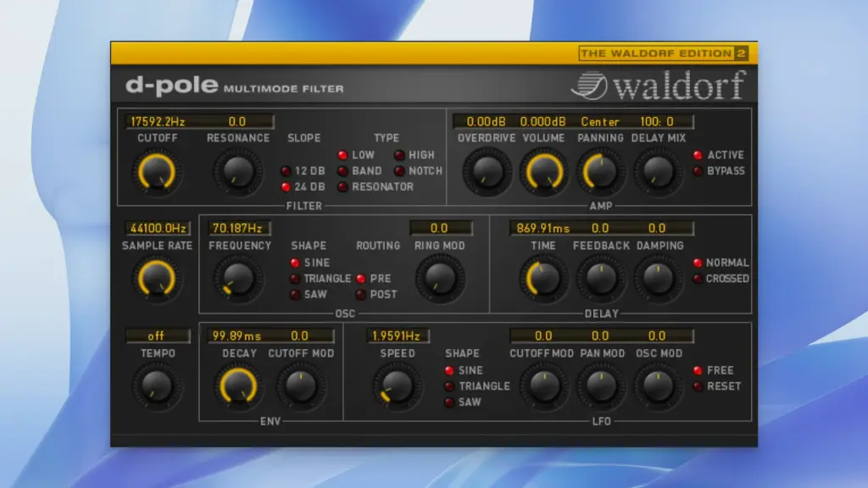Set filter type to Notch
The height and width of the screenshot is (488, 868).
coord(399,170)
